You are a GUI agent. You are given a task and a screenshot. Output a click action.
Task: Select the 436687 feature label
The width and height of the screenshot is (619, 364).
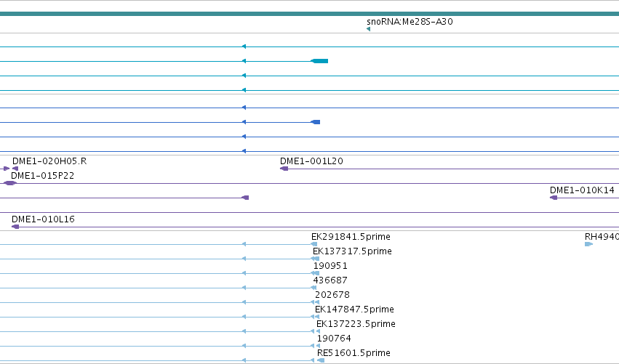pyautogui.click(x=330, y=280)
